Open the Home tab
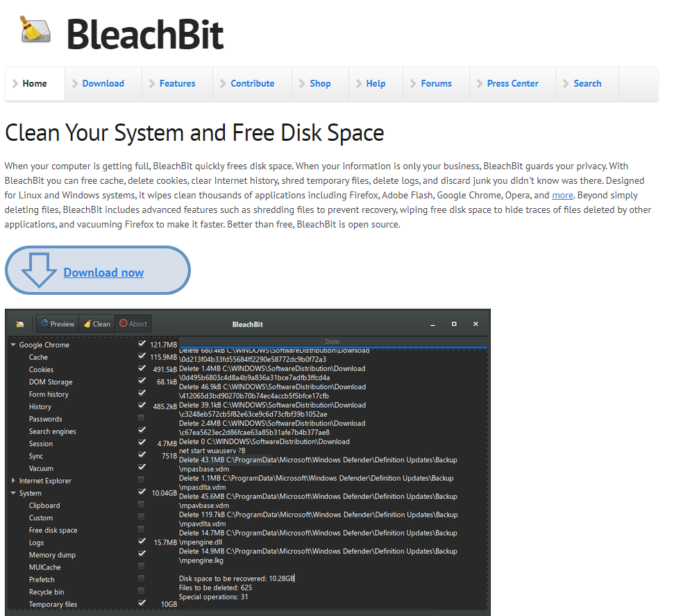 click(x=35, y=83)
